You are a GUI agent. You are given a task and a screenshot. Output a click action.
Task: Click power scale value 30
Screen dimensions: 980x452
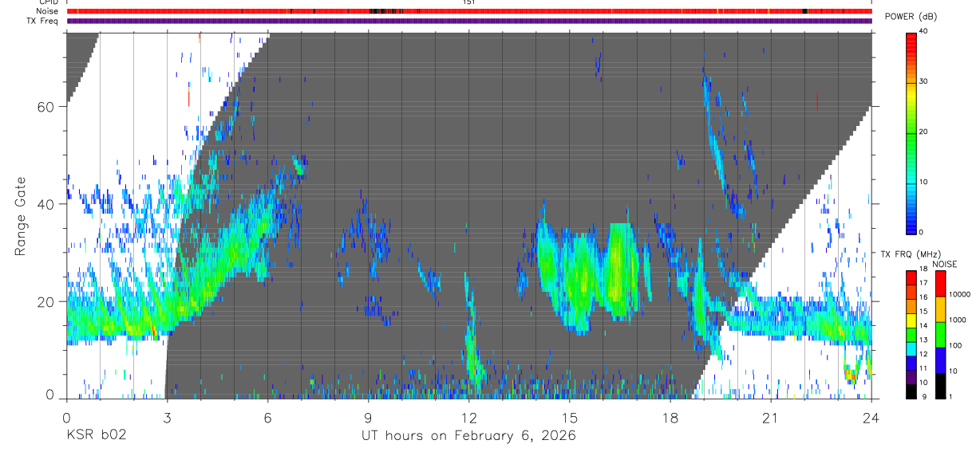tap(923, 81)
